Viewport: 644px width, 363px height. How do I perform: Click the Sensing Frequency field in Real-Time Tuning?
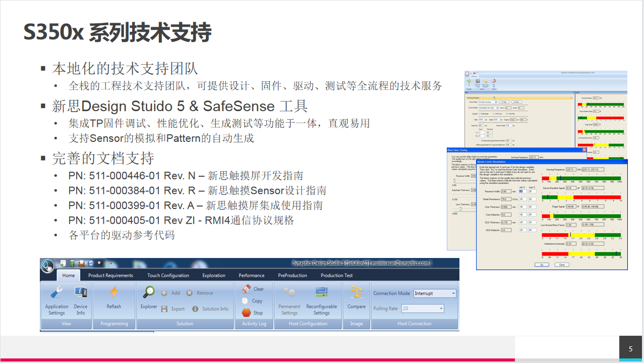(534, 157)
